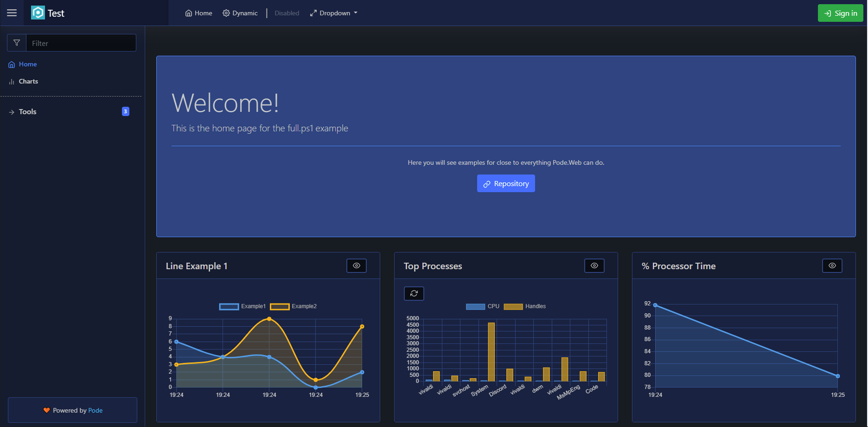Toggle Handles legend swatch
The height and width of the screenshot is (427, 868).
click(x=513, y=306)
